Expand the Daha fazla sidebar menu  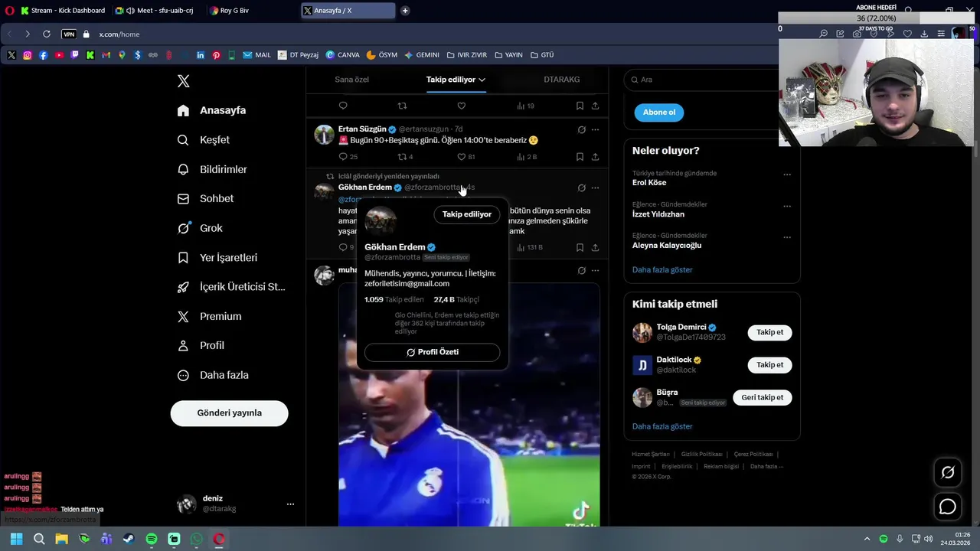click(x=212, y=376)
